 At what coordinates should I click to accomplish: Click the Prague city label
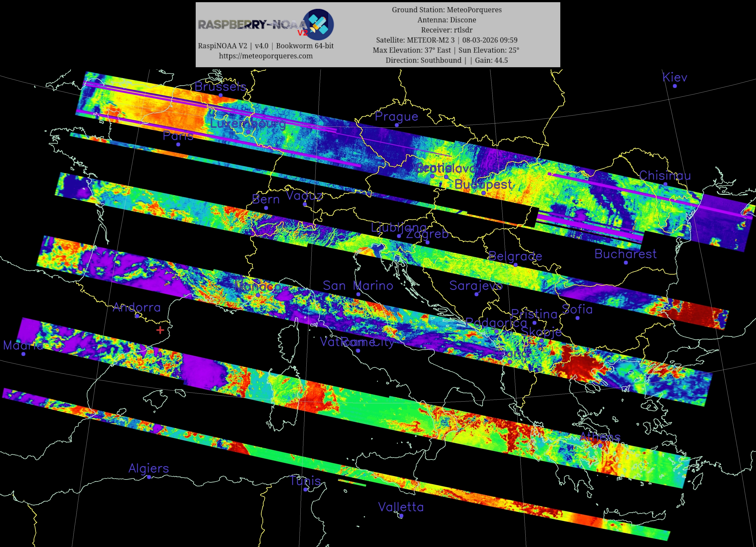point(396,117)
